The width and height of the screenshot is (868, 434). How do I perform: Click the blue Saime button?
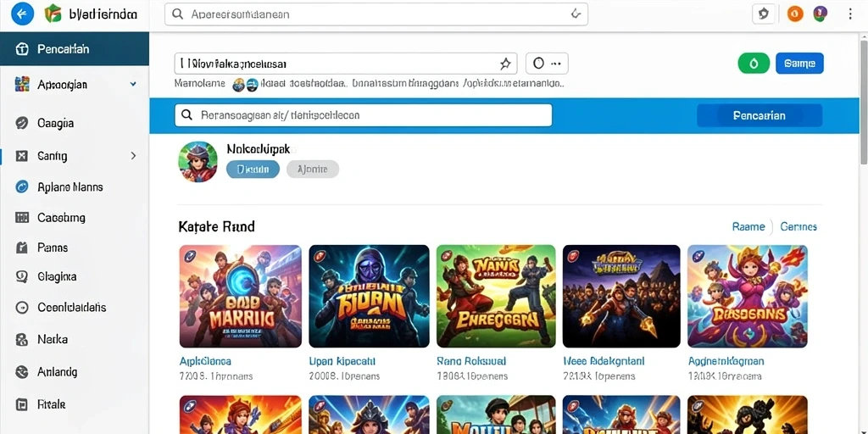coord(800,64)
